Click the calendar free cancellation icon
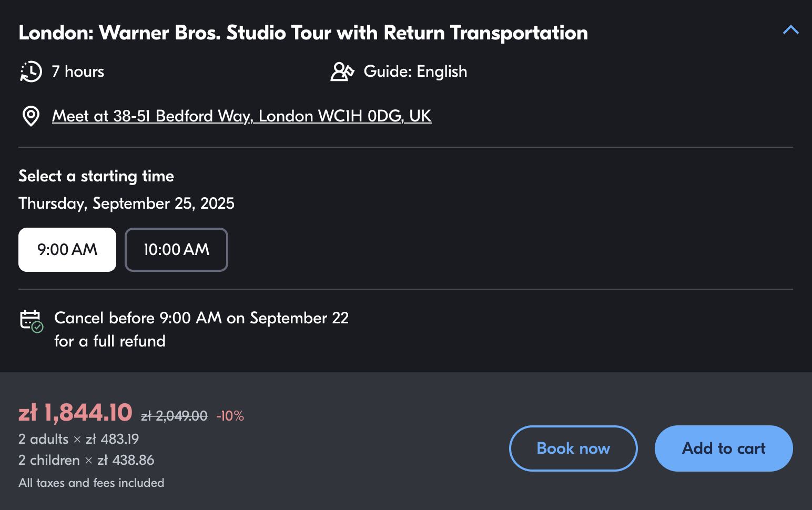 (x=32, y=321)
